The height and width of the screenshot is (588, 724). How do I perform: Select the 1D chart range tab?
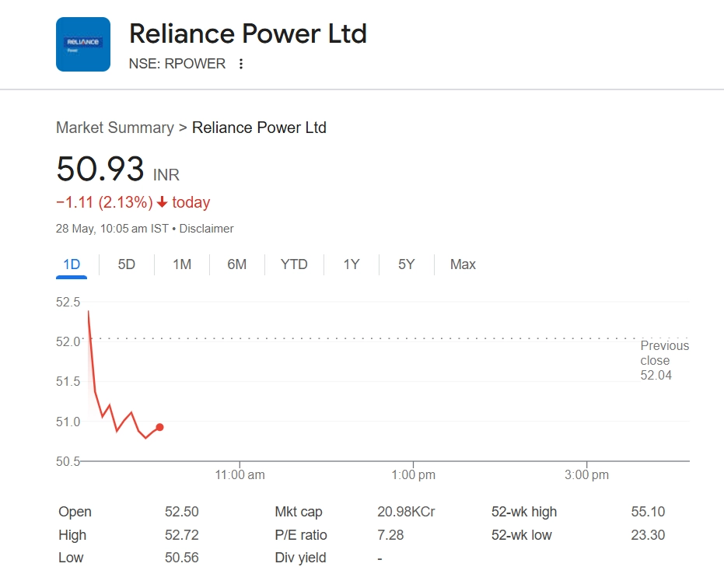click(72, 264)
